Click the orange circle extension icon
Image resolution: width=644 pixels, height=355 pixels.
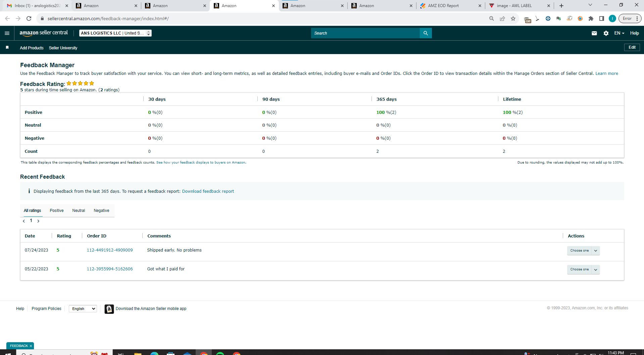click(x=580, y=18)
